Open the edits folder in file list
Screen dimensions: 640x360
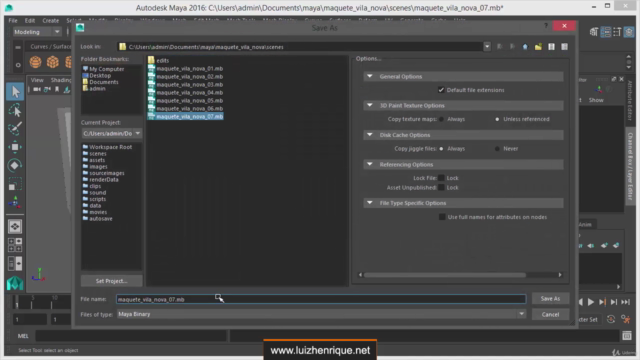tap(162, 60)
